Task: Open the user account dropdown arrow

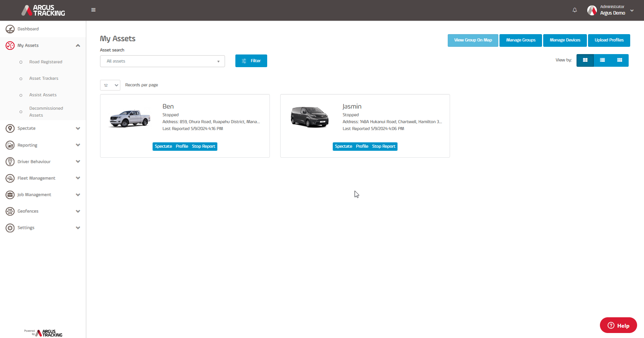Action: pyautogui.click(x=632, y=10)
